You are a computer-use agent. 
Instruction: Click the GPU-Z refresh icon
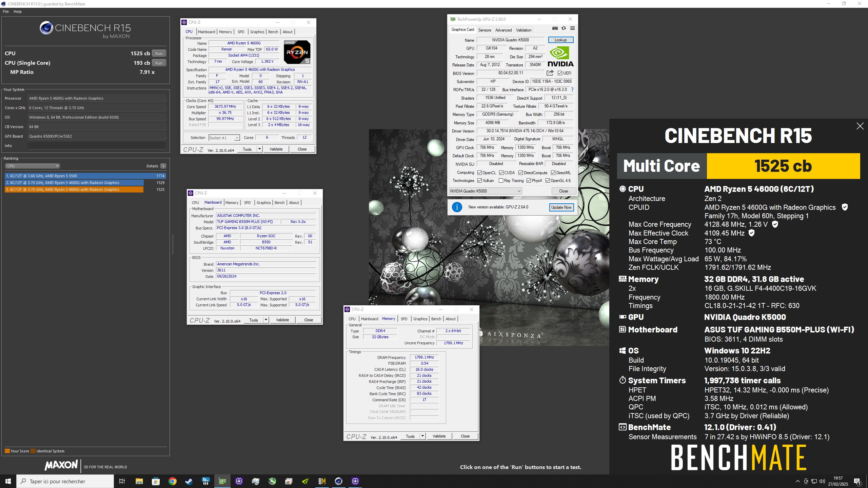[564, 28]
